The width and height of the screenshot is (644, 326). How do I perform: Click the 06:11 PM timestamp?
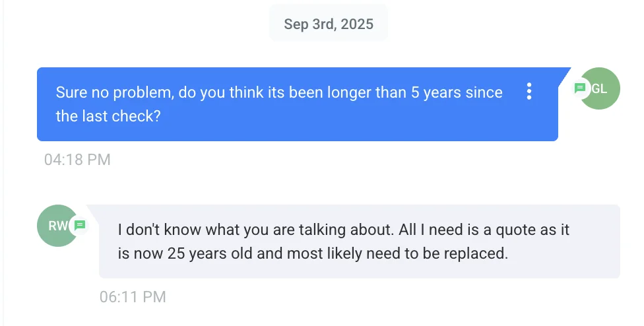tap(133, 297)
